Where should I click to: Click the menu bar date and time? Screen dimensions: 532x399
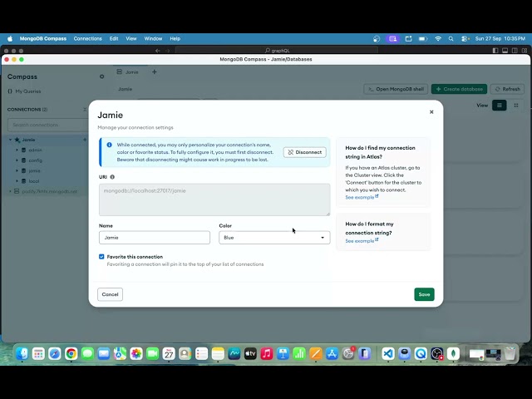click(x=500, y=39)
